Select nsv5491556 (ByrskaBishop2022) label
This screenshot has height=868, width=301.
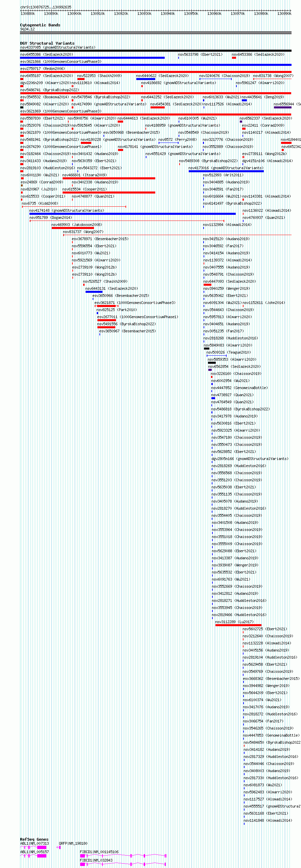tap(126, 324)
